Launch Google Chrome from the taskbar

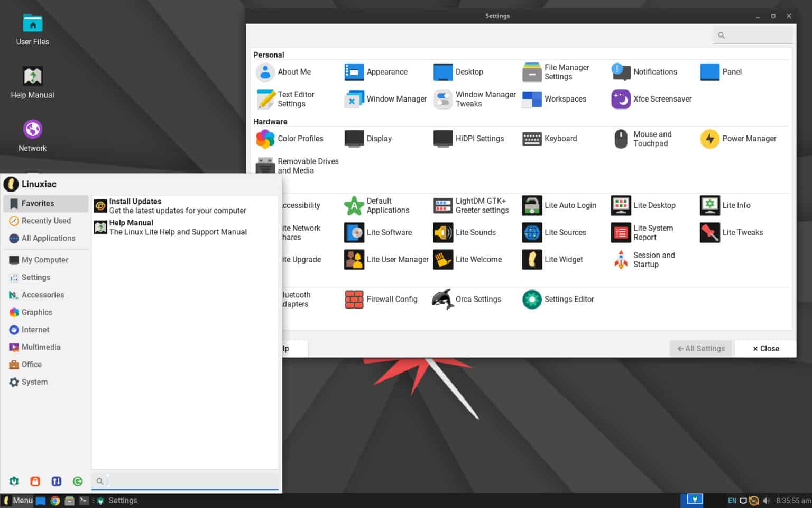pyautogui.click(x=55, y=500)
